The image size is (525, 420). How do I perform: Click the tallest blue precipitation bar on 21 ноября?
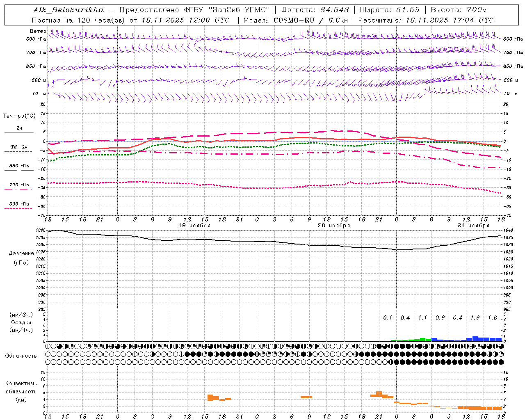(x=475, y=339)
